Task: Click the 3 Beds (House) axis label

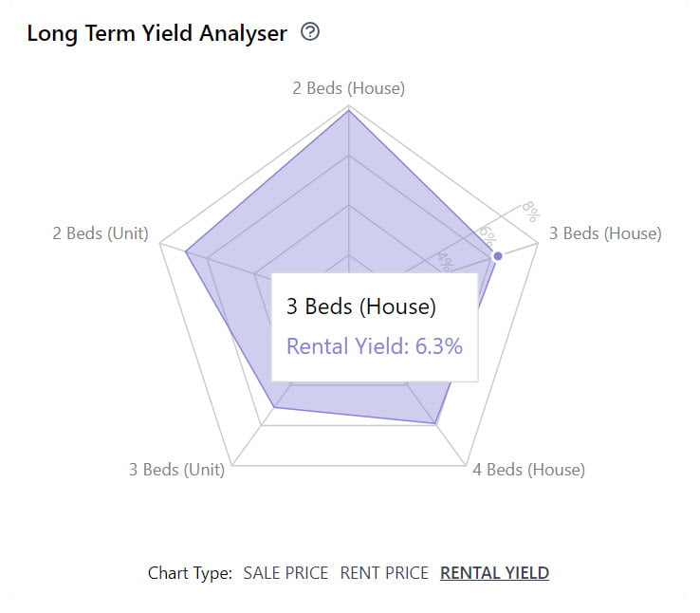Action: pos(605,233)
